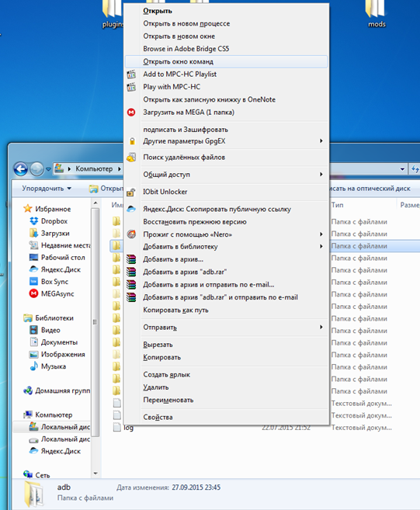Choose Добавить в архив и отправить по e-mail...
This screenshot has width=420, height=510.
click(x=226, y=285)
